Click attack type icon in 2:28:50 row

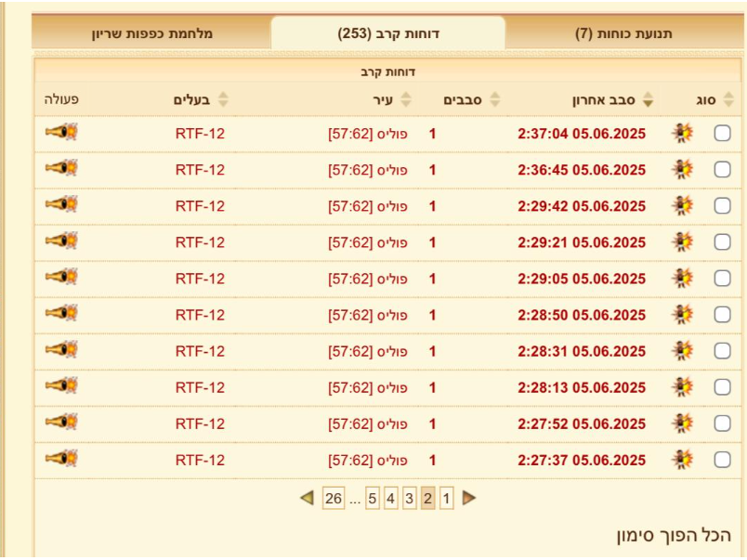coord(682,314)
